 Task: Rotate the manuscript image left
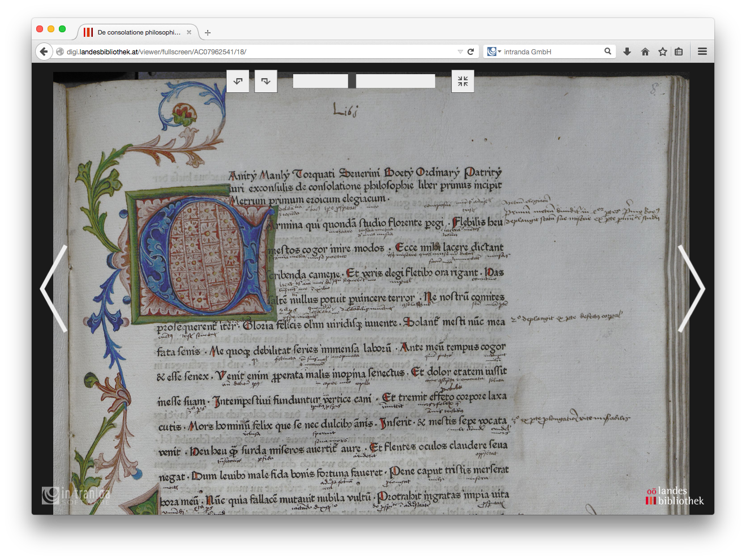[x=238, y=81]
